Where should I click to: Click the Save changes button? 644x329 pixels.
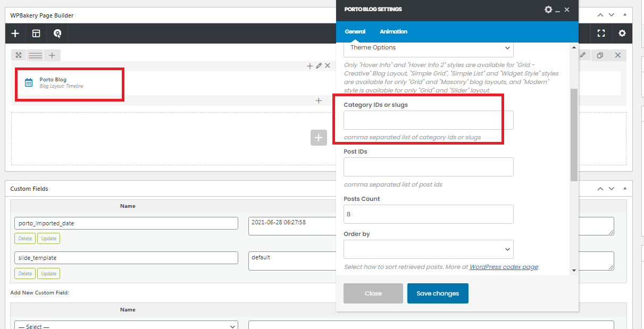438,293
